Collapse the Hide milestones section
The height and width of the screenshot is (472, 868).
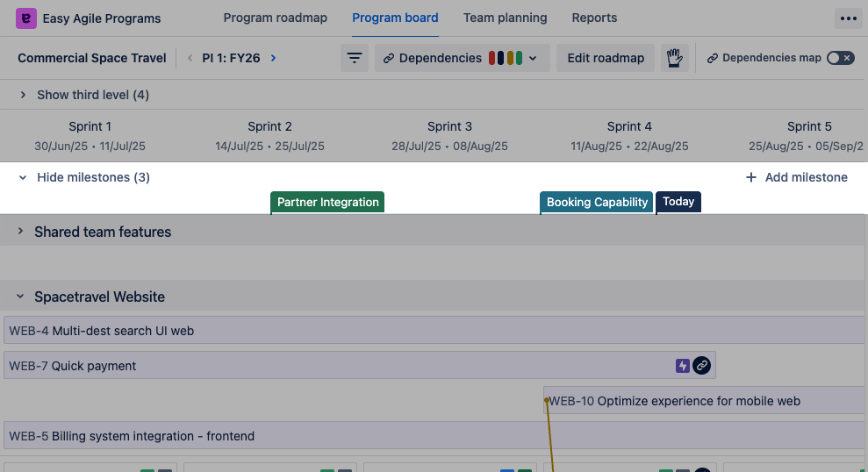(24, 177)
